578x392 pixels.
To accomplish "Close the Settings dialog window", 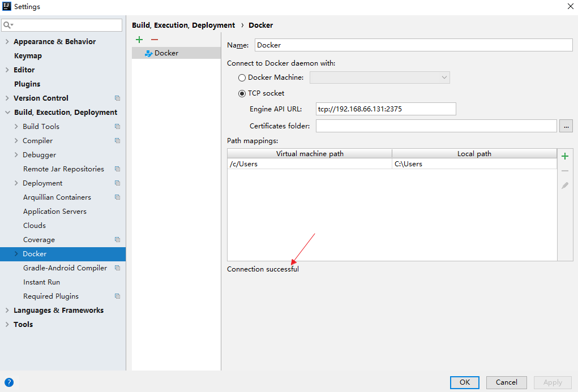I will pyautogui.click(x=570, y=6).
